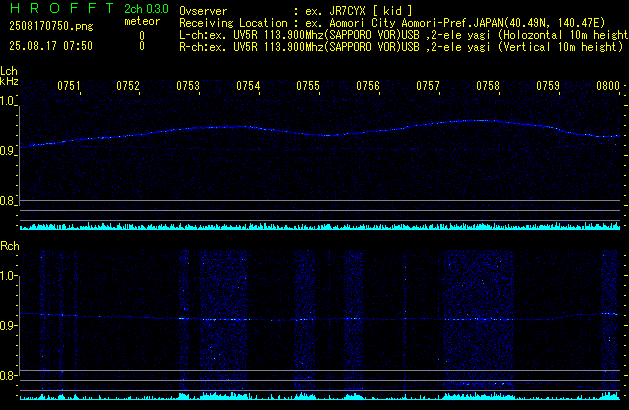629x410 pixels.
Task: Click the R-ch receiver description line
Action: click(x=401, y=47)
